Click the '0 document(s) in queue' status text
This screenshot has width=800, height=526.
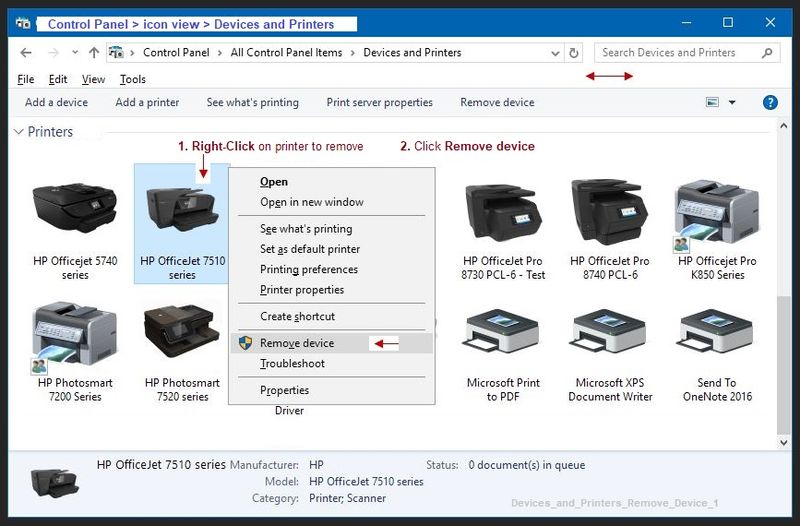tap(527, 465)
